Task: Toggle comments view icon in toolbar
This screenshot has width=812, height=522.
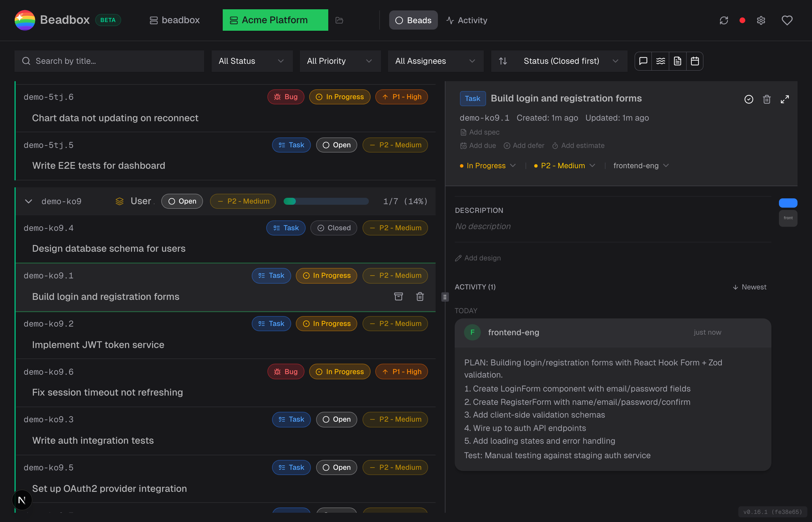Action: (643, 61)
